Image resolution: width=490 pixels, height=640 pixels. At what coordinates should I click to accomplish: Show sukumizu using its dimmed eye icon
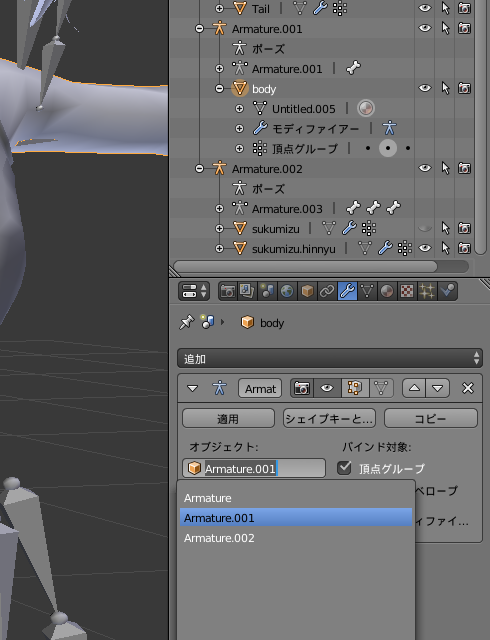click(x=425, y=228)
